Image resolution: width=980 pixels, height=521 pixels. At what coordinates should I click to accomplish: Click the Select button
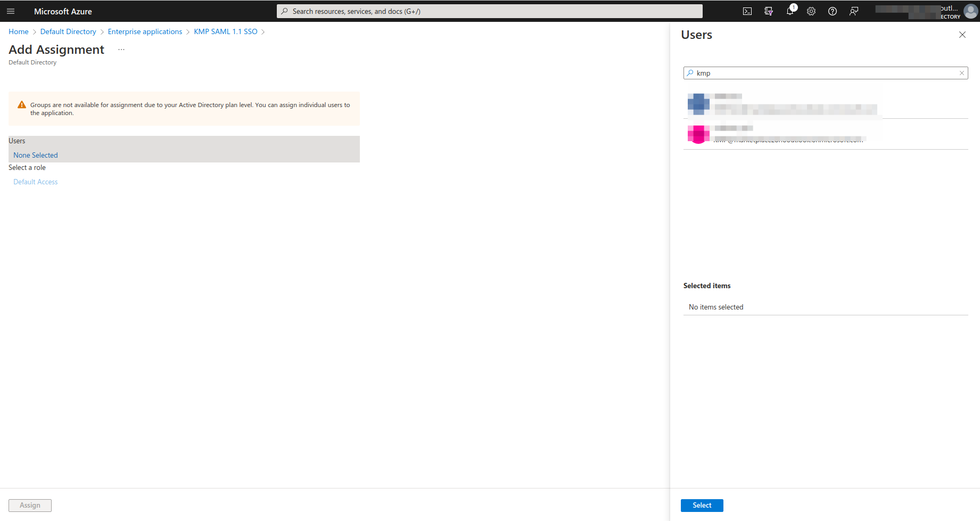tap(702, 505)
